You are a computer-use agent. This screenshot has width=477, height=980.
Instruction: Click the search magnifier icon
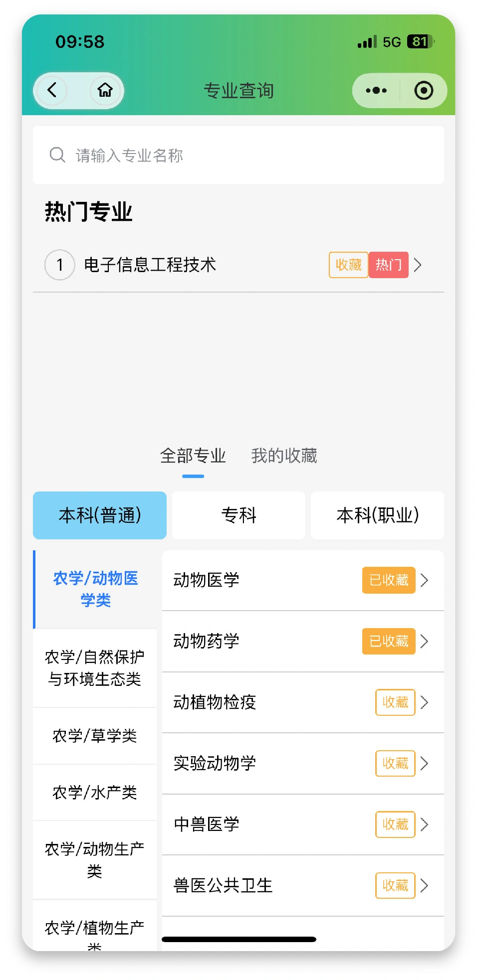(x=57, y=155)
